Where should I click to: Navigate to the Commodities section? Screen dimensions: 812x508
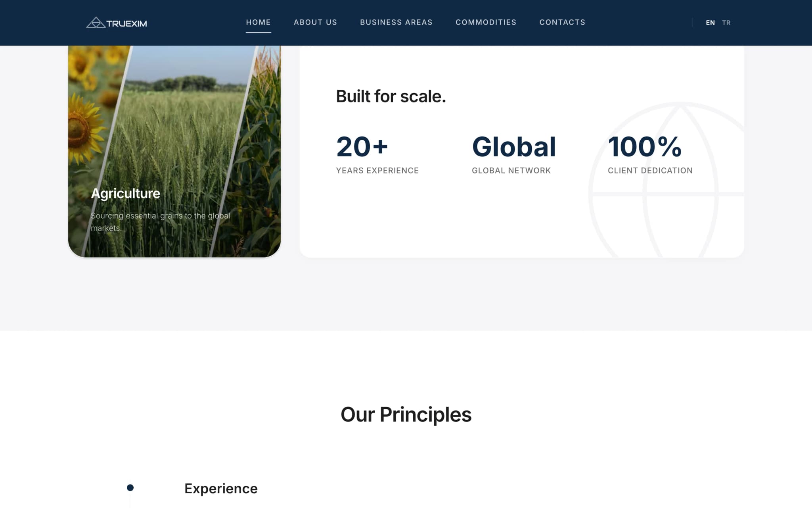click(x=486, y=22)
